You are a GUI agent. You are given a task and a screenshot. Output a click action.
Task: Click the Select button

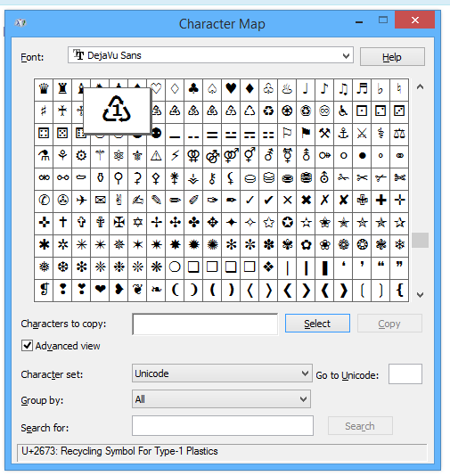pyautogui.click(x=317, y=324)
